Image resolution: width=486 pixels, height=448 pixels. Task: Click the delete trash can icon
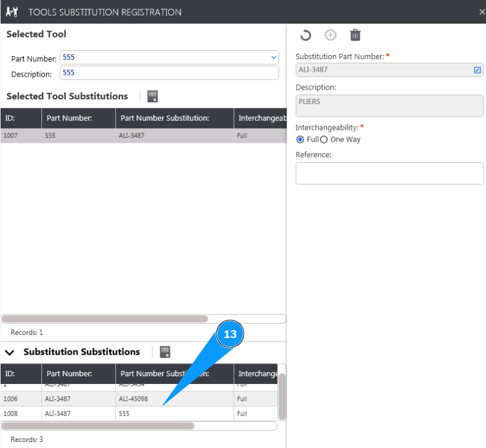click(x=355, y=35)
